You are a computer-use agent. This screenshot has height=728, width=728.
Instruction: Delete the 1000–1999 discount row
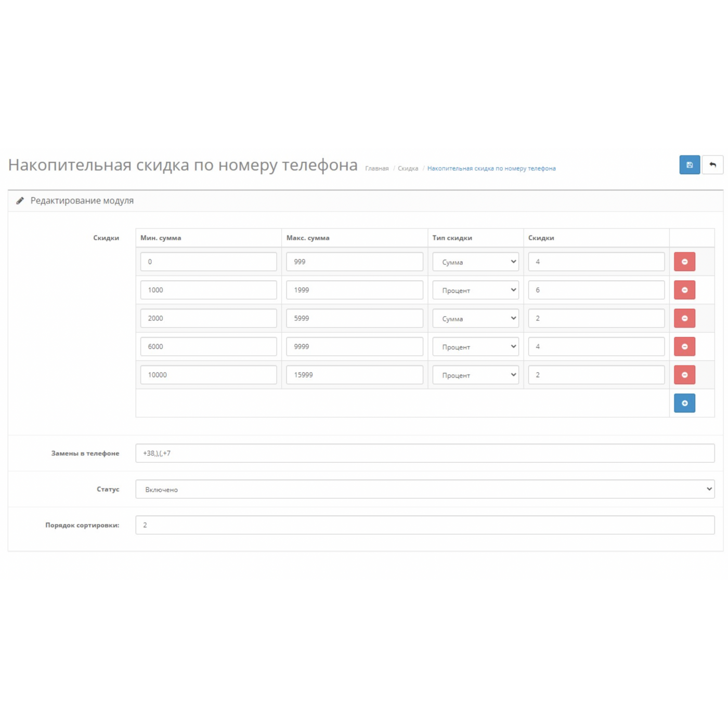coord(684,290)
